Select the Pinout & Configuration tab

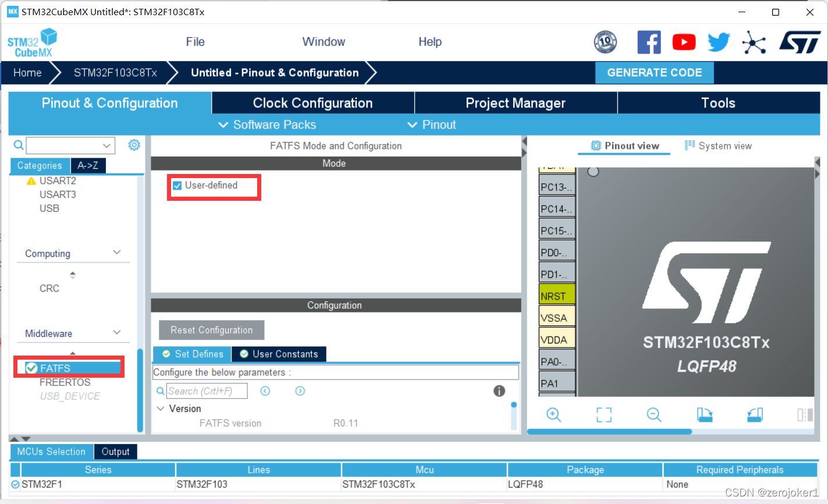(109, 103)
